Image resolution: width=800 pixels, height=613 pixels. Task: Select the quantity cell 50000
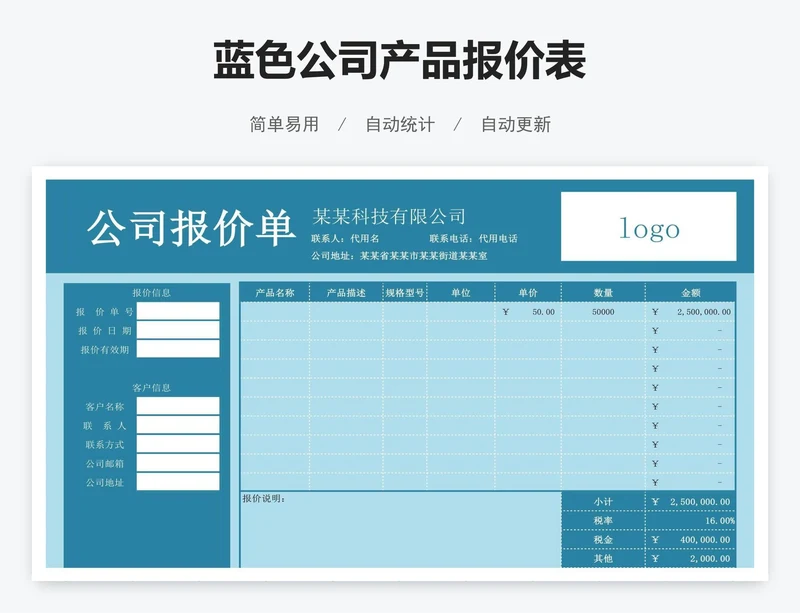point(603,312)
